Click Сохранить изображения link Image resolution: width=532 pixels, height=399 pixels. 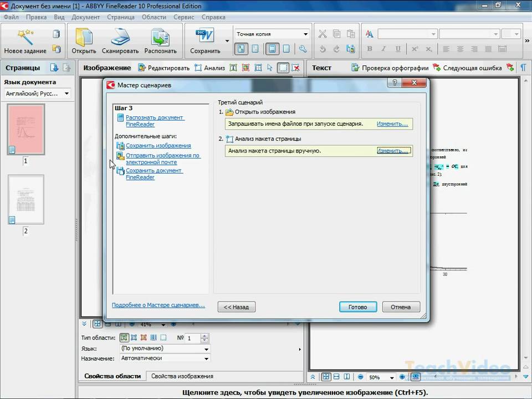[x=158, y=146]
